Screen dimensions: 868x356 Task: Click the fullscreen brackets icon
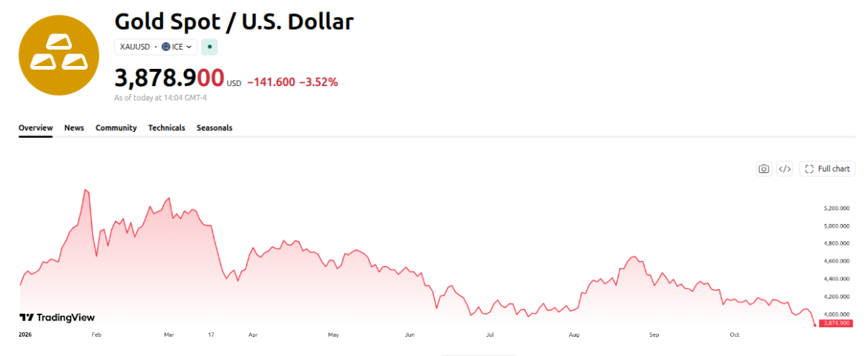809,169
